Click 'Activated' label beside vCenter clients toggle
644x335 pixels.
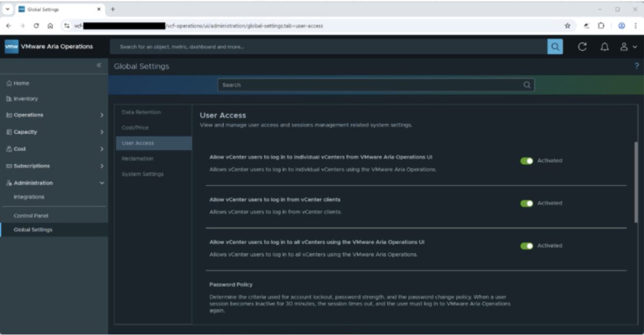(550, 203)
